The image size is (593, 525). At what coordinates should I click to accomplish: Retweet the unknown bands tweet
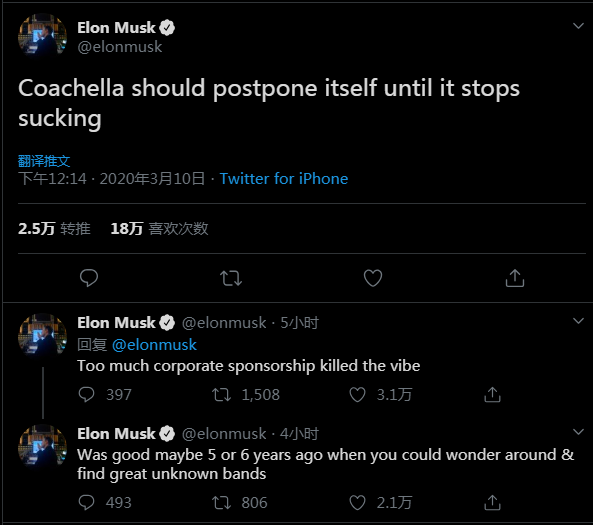pos(221,502)
